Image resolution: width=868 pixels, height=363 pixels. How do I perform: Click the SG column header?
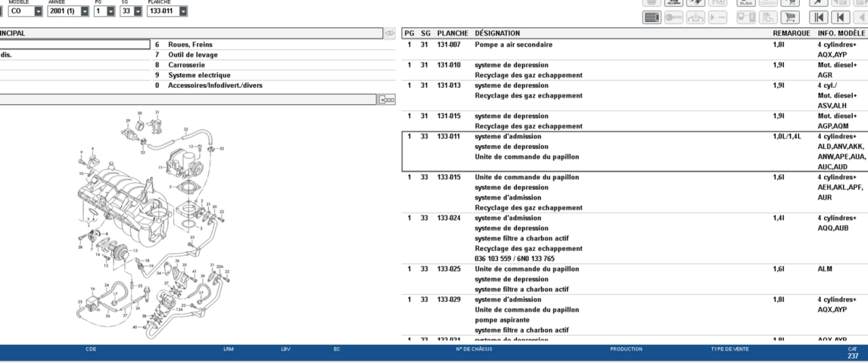click(425, 34)
